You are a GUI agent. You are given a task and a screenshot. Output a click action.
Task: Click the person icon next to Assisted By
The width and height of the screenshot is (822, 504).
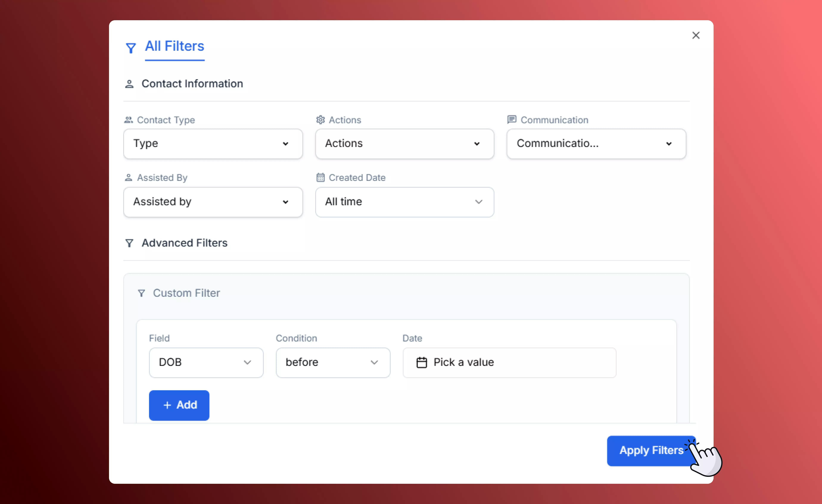click(x=129, y=177)
